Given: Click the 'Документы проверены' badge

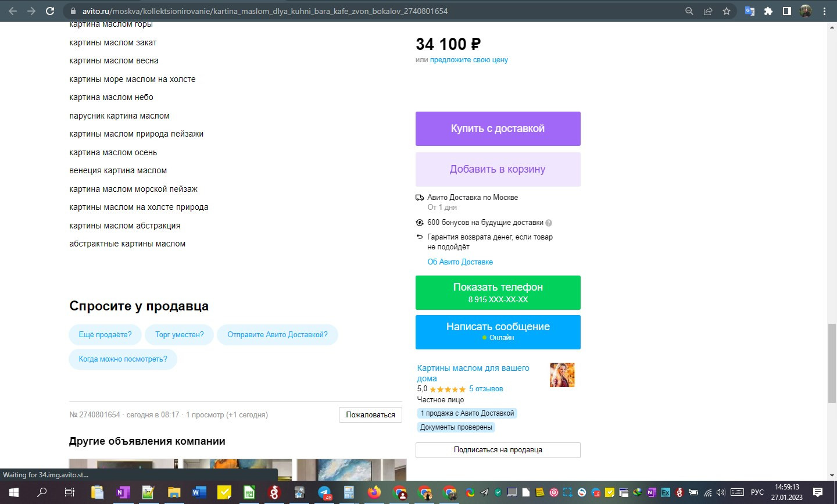Looking at the screenshot, I should [x=456, y=427].
